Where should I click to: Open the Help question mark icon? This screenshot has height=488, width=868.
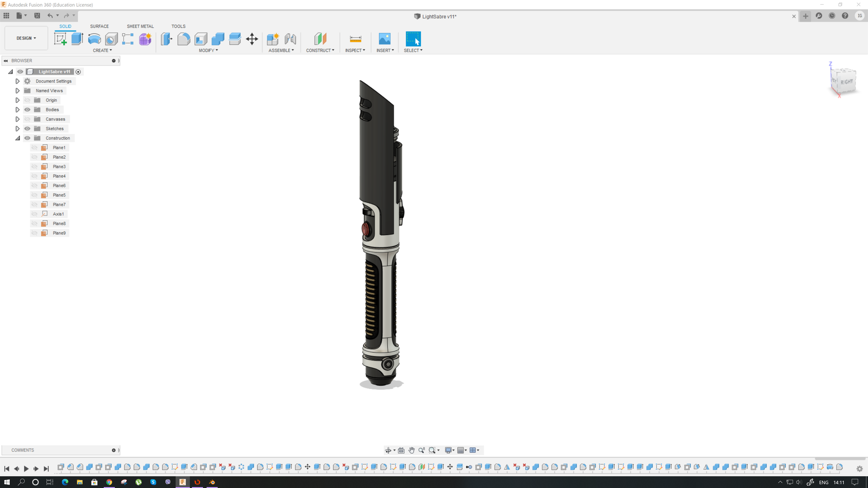845,16
